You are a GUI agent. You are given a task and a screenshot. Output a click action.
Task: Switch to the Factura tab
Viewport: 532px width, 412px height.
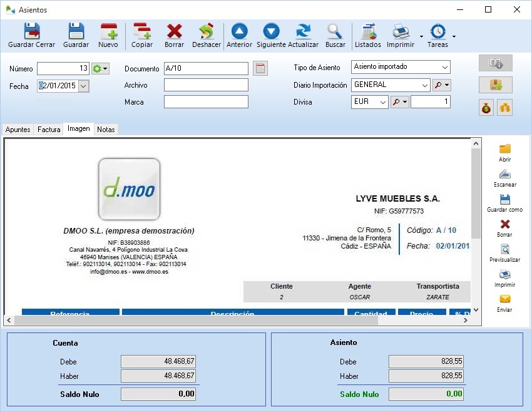click(x=49, y=130)
